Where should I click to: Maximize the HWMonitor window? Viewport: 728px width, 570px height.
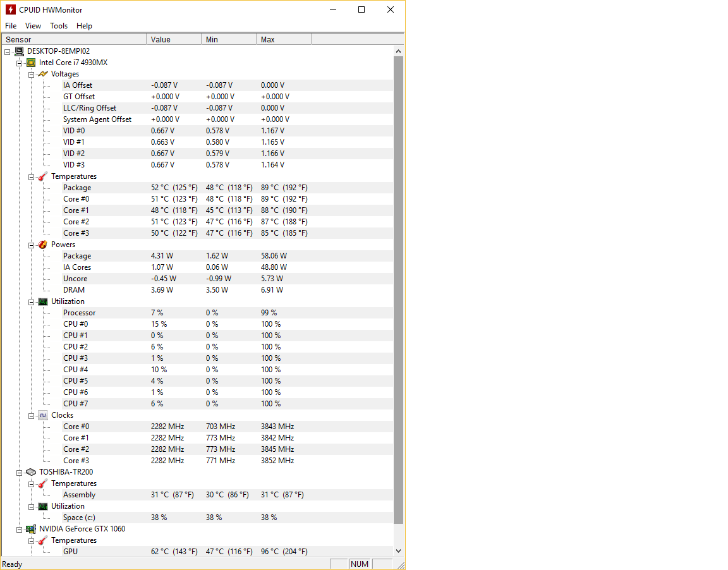click(x=361, y=9)
